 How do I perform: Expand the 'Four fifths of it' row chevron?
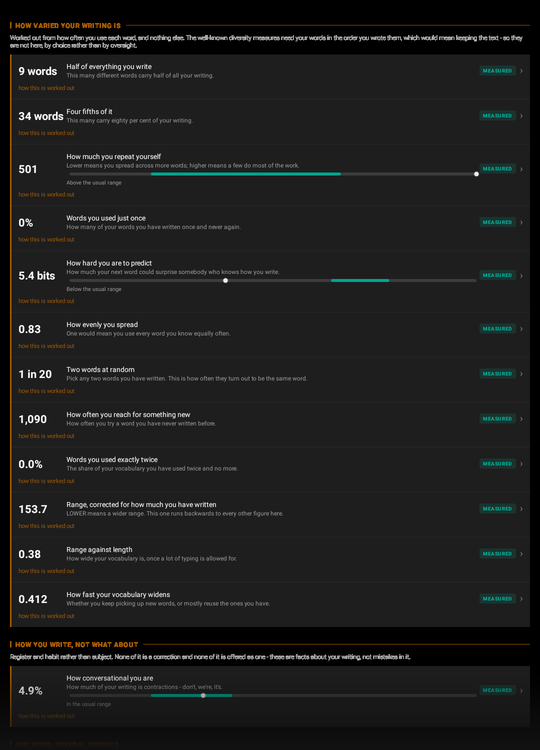point(521,116)
